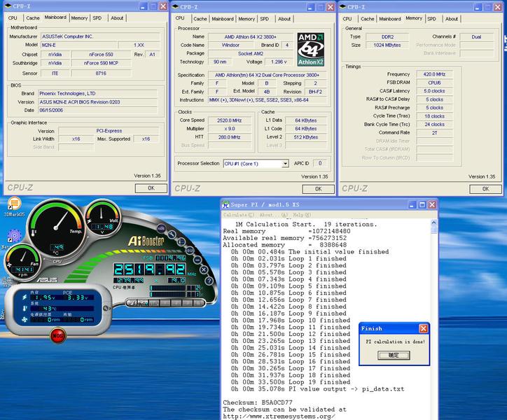Image resolution: width=507 pixels, height=420 pixels.
Task: Open SPD tab in middle processor CPU-Z window
Action: [x=265, y=19]
